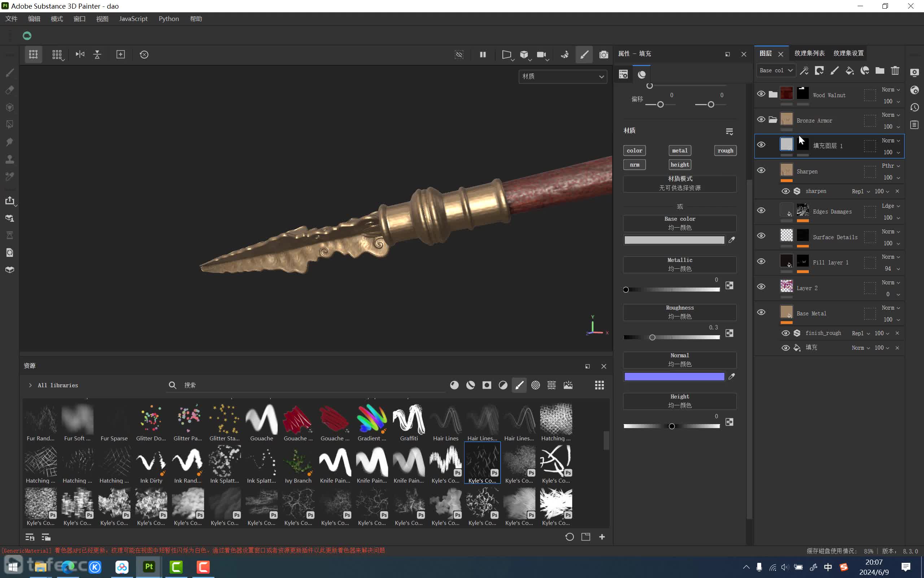Open 填充 effect Norm blend dropdown
Screen dimensions: 924x578
[x=860, y=348]
